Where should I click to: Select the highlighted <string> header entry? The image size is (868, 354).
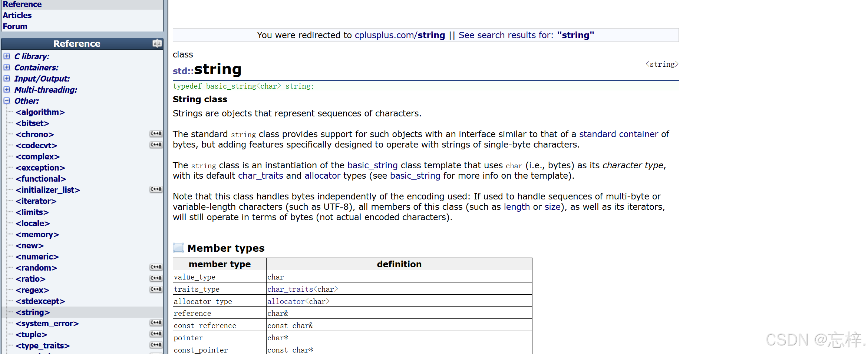[x=33, y=312]
